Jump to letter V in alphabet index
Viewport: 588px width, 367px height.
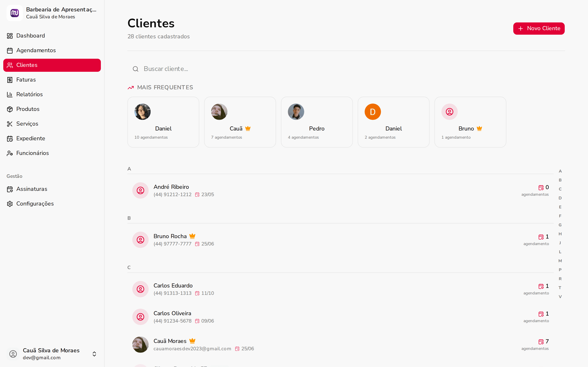[x=560, y=297]
